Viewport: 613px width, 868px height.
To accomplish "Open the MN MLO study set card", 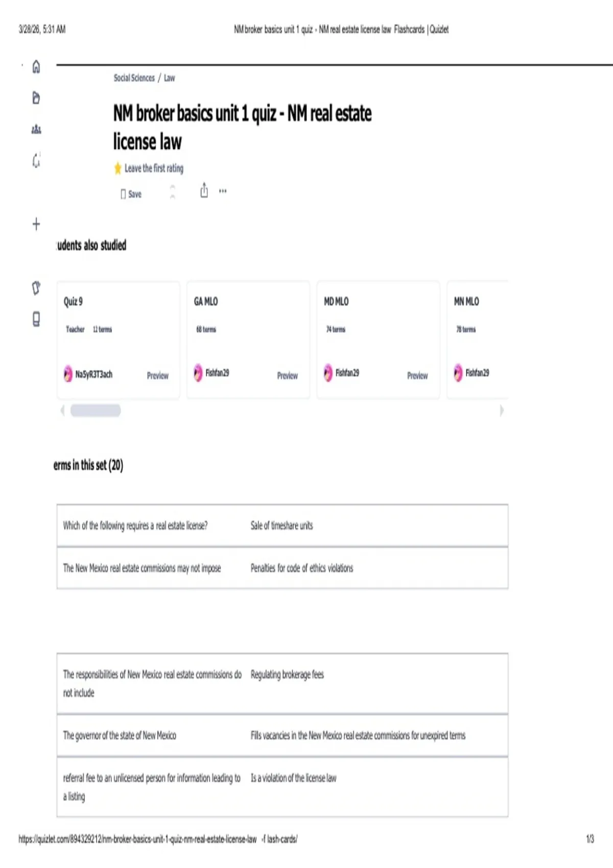I will (x=478, y=340).
